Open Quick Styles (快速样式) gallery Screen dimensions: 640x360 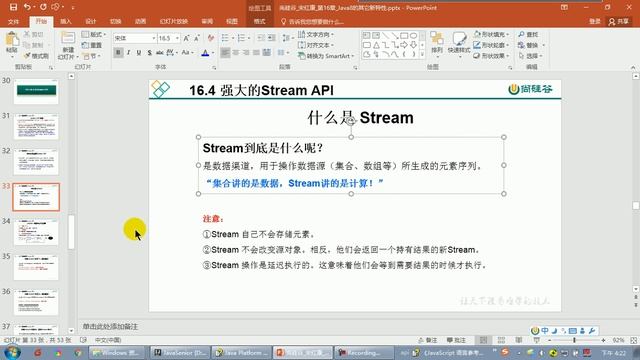[459, 43]
